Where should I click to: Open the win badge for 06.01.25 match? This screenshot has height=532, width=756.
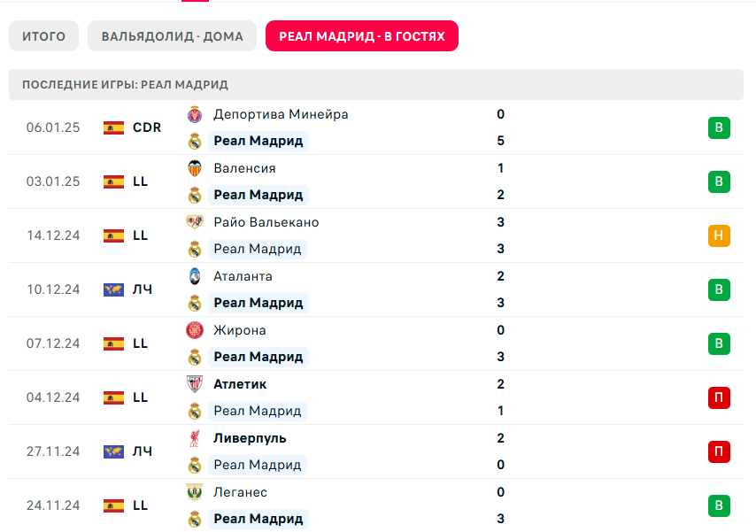click(719, 127)
